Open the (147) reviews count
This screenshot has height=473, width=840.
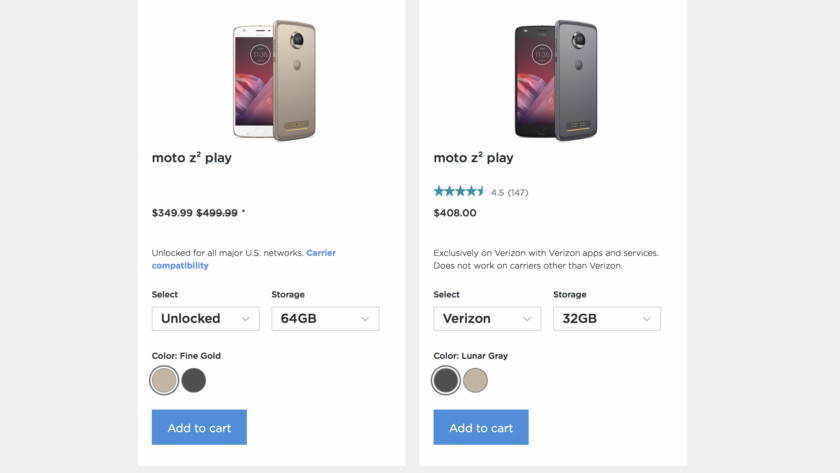pyautogui.click(x=518, y=192)
